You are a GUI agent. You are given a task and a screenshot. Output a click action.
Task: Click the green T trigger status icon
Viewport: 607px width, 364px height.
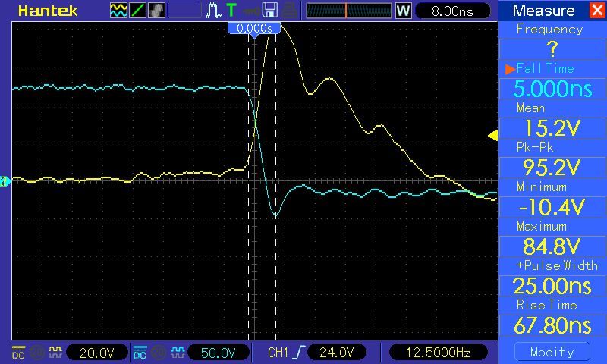click(x=231, y=11)
